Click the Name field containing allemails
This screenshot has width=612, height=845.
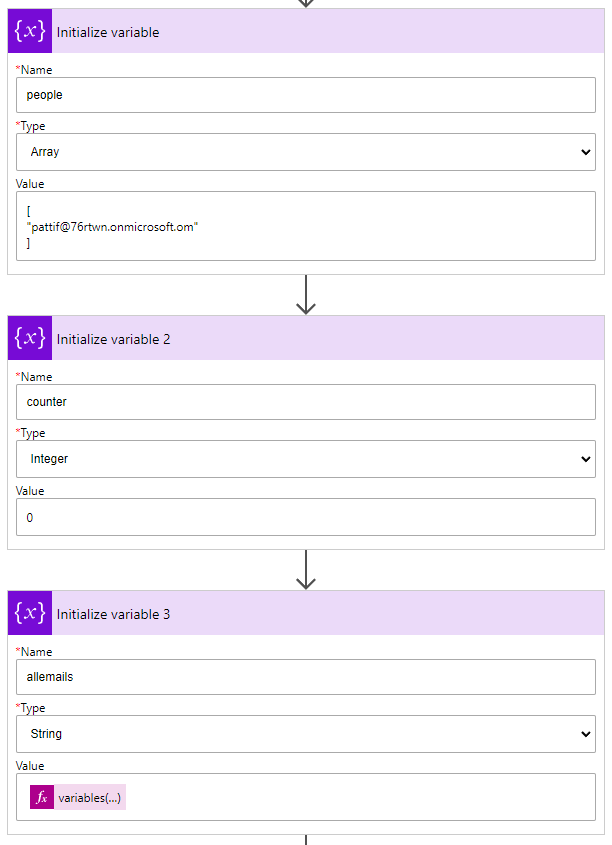(x=305, y=676)
